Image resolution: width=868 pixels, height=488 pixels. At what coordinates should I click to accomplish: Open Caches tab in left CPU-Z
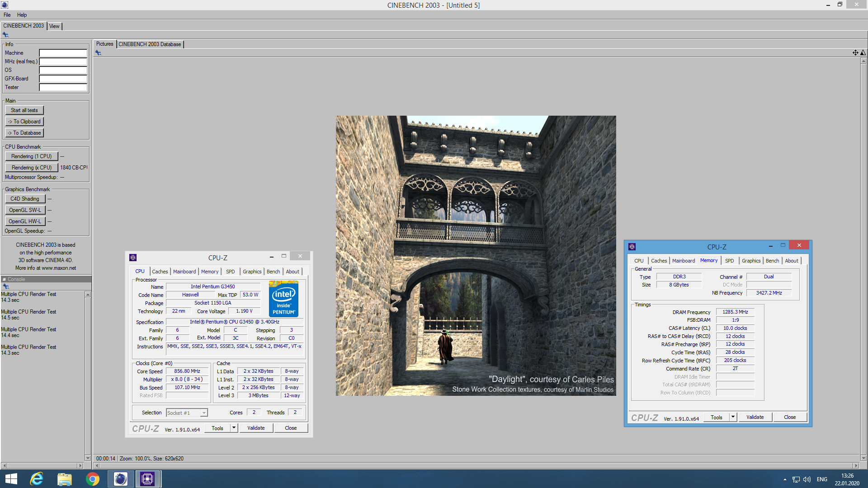tap(160, 272)
